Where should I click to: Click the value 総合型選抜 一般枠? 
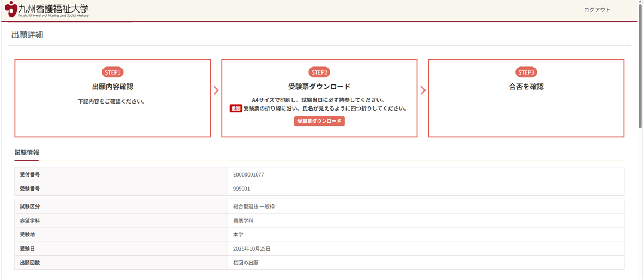254,207
